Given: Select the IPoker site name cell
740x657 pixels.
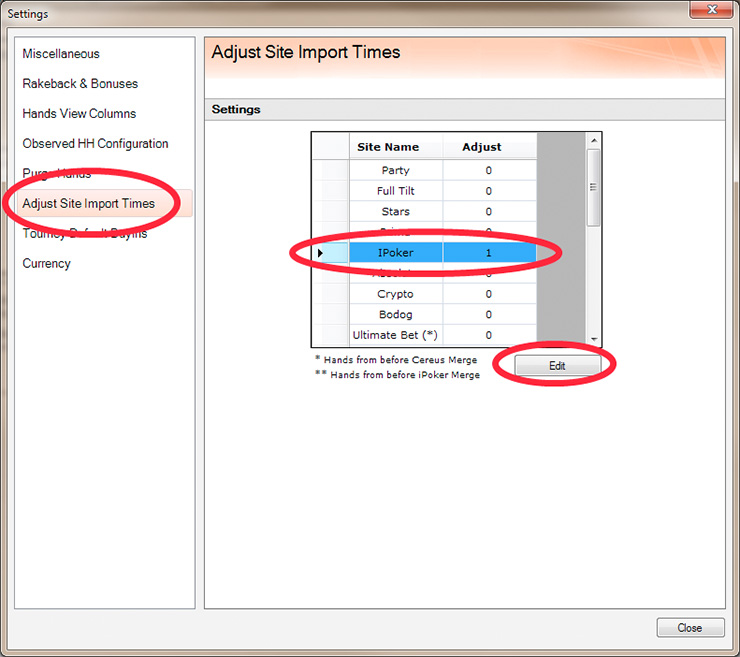Looking at the screenshot, I should pyautogui.click(x=395, y=253).
